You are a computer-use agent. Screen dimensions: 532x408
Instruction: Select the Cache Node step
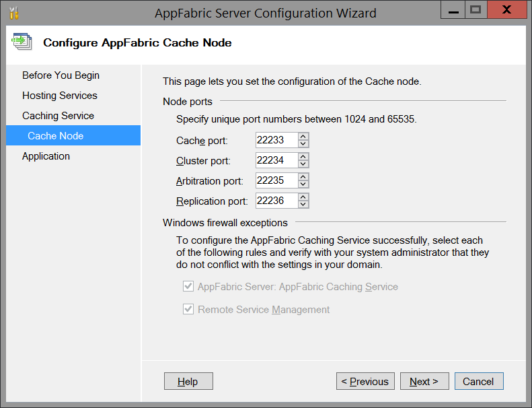73,135
